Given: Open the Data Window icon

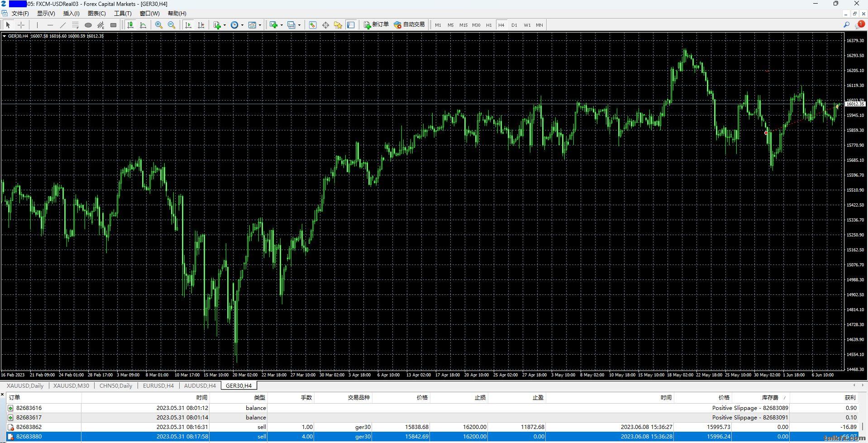Looking at the screenshot, I should pos(325,25).
